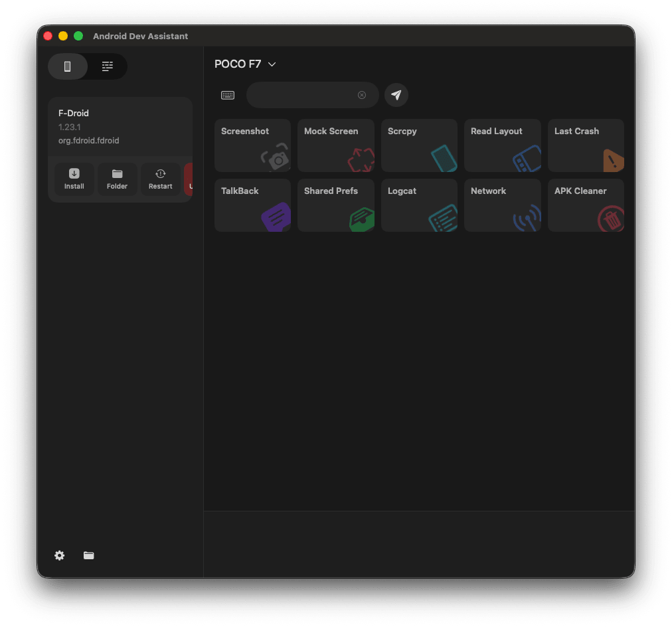672x627 pixels.
Task: Open the Screenshot tool card
Action: [x=252, y=145]
